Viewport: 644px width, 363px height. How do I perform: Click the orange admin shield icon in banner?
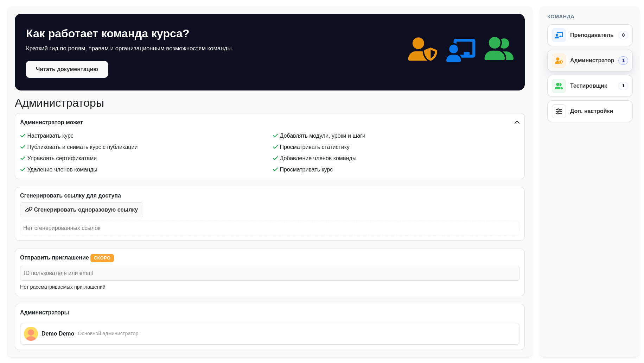422,49
